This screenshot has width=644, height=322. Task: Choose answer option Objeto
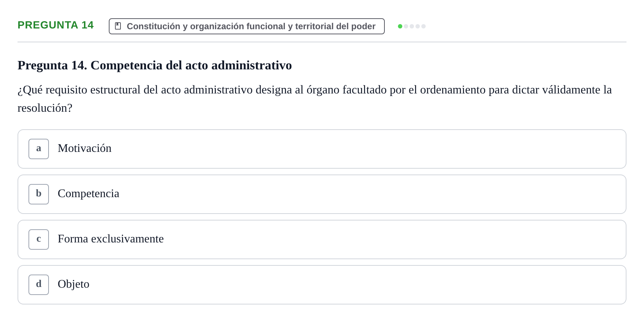tap(322, 285)
